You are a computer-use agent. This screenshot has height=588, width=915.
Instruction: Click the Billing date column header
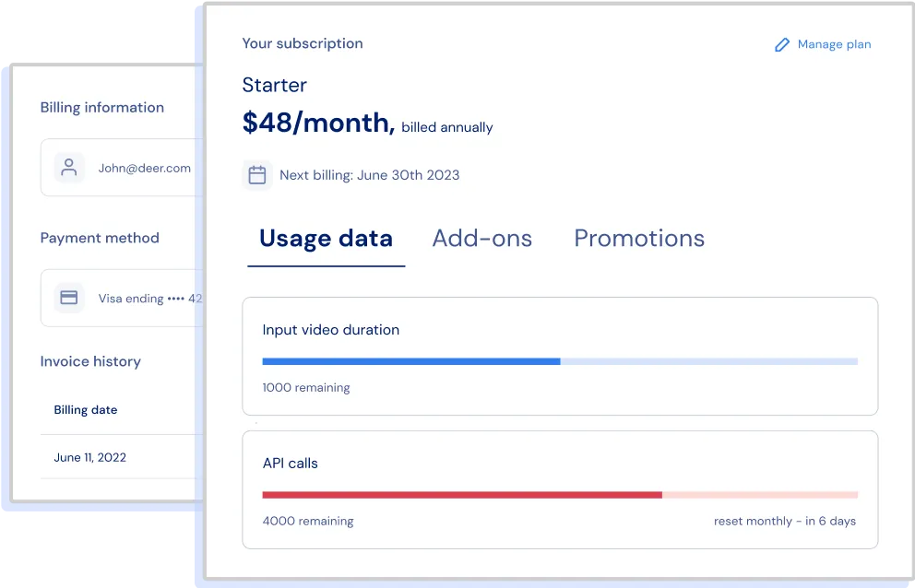(x=86, y=410)
